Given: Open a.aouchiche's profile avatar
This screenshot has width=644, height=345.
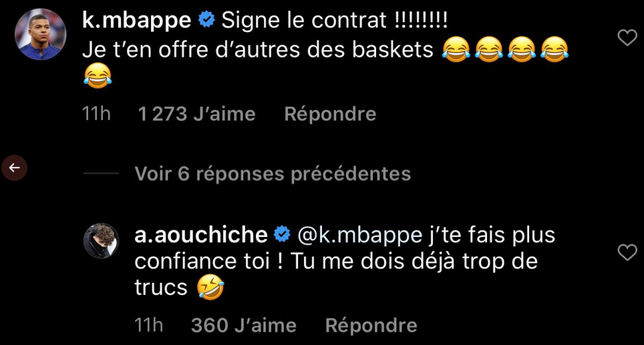Looking at the screenshot, I should coord(101,240).
